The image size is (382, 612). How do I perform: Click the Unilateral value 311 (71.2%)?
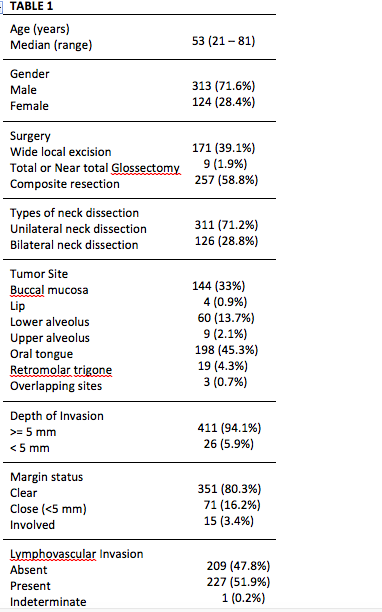[x=226, y=225]
